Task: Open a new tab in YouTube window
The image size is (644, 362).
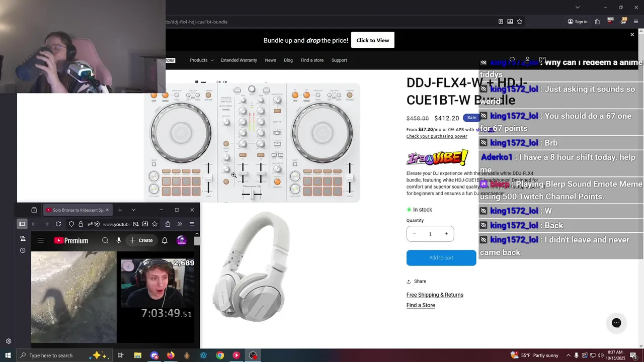Action: click(x=120, y=210)
